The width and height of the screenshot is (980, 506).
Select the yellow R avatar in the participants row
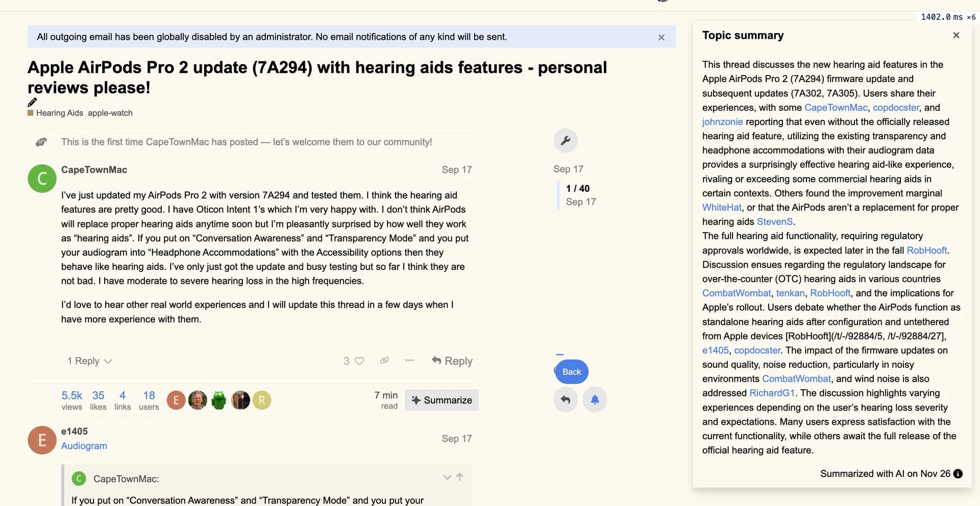(x=262, y=400)
